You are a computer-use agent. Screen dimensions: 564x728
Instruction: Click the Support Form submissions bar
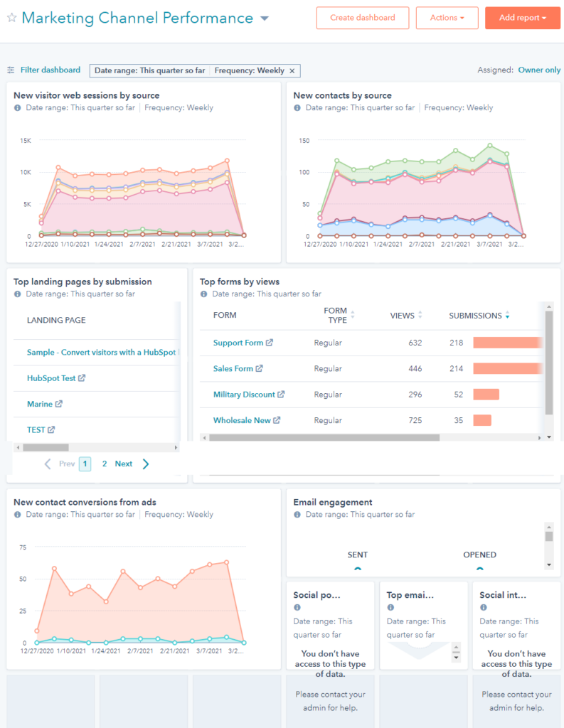pos(507,343)
